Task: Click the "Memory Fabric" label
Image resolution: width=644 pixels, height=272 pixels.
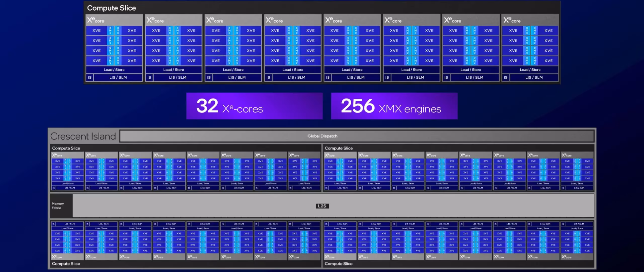Action: [58, 206]
